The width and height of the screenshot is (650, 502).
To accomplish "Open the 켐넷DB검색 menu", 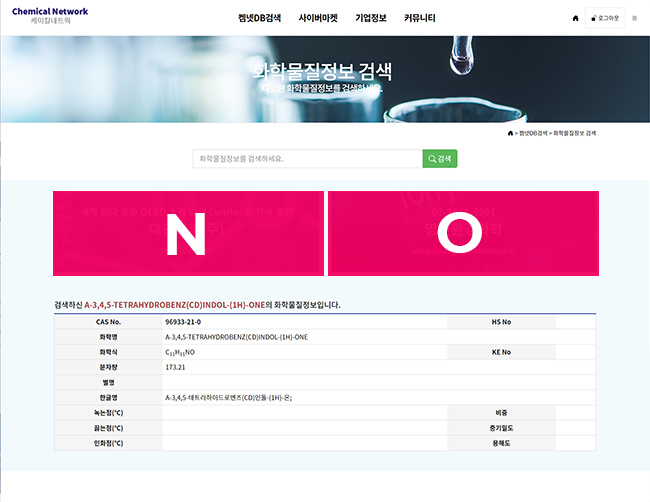I will [x=260, y=18].
